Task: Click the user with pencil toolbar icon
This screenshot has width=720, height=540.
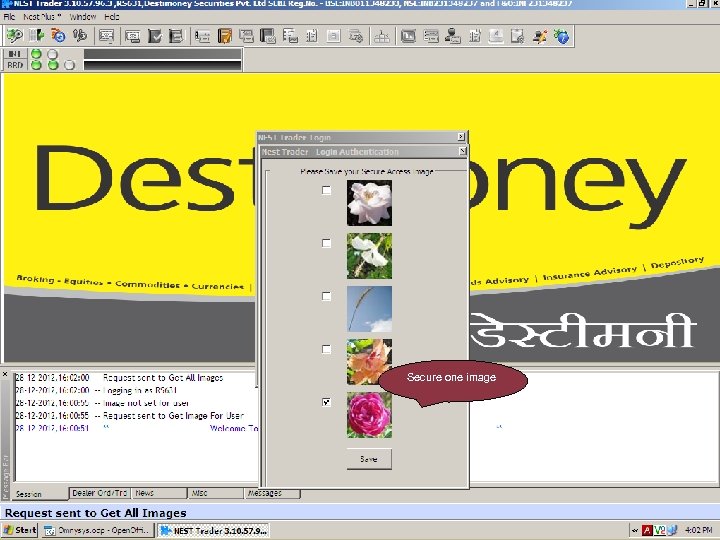Action: pyautogui.click(x=540, y=36)
